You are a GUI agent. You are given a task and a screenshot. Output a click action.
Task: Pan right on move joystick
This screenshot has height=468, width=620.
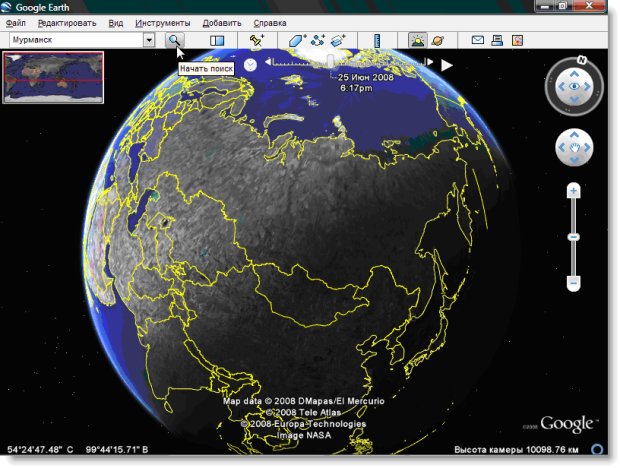pos(587,148)
